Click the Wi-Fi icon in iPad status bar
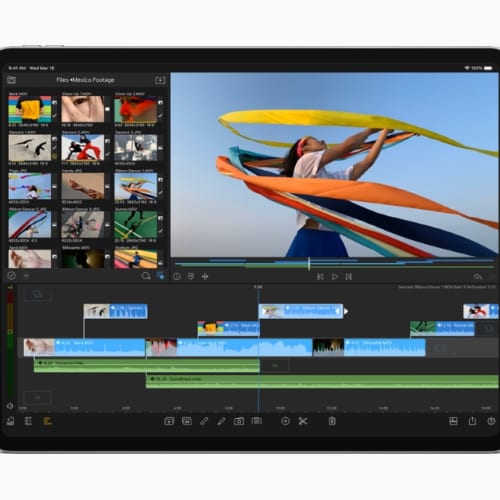500x500 pixels. click(x=467, y=68)
